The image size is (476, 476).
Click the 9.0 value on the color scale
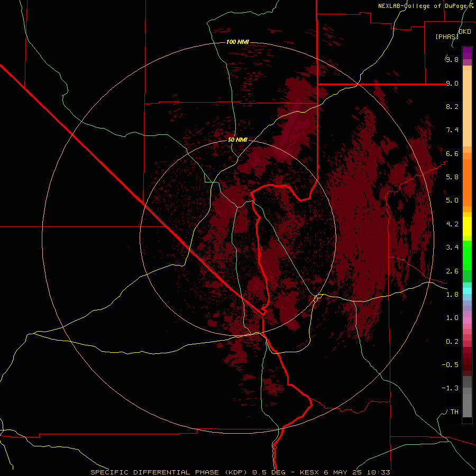pyautogui.click(x=452, y=83)
